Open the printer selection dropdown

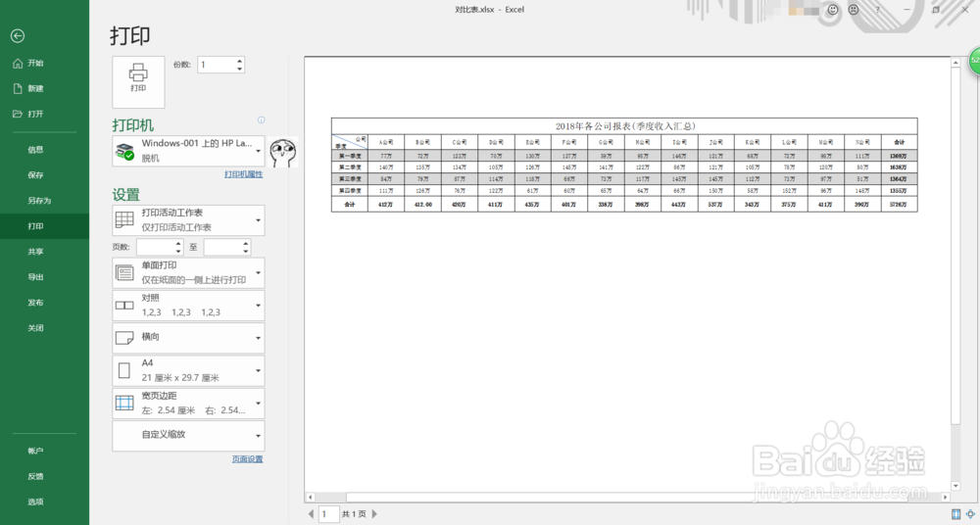188,151
